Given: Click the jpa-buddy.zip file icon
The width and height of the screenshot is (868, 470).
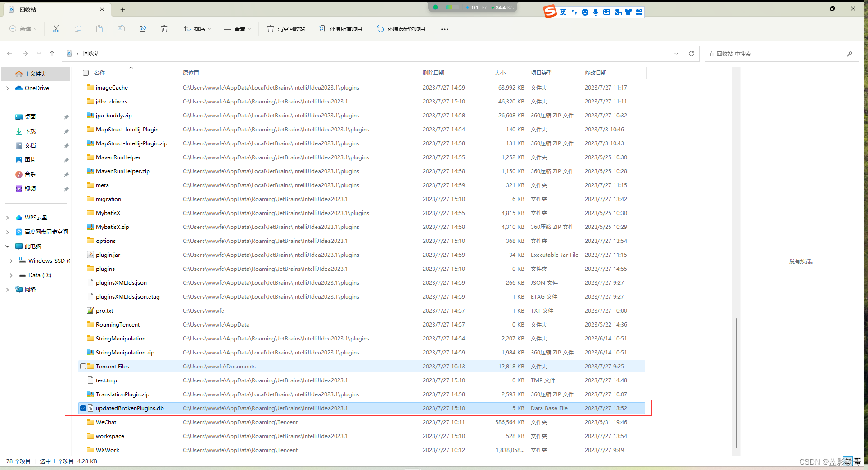Looking at the screenshot, I should point(90,115).
